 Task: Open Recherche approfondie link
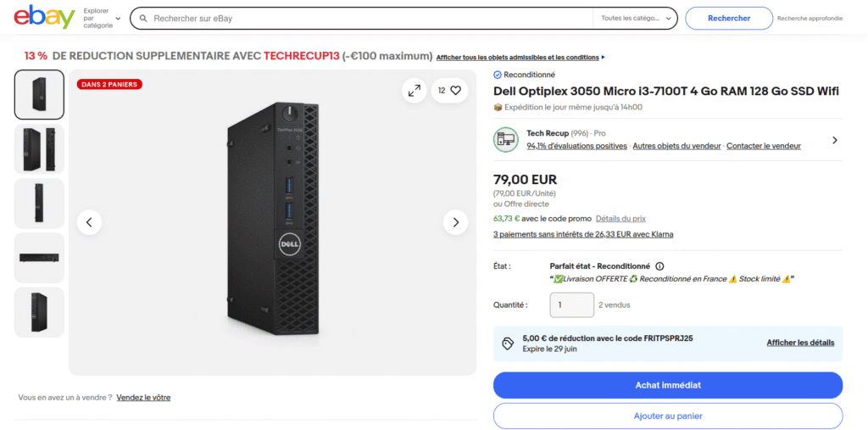coord(810,19)
